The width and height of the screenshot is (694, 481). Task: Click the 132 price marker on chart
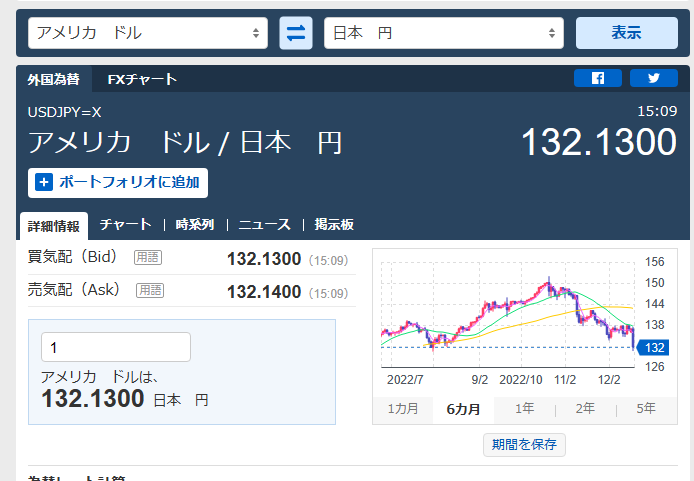tap(653, 347)
